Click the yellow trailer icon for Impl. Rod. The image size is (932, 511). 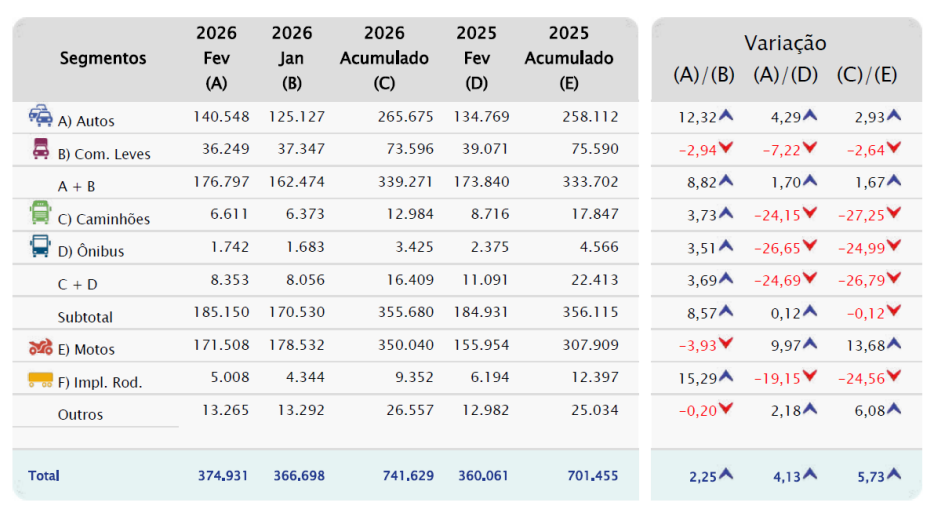point(41,379)
